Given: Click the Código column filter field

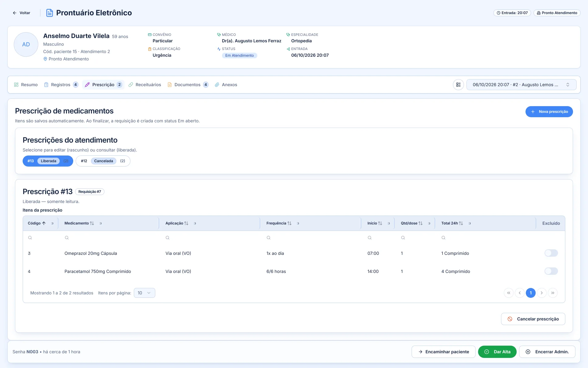Looking at the screenshot, I should tap(40, 238).
